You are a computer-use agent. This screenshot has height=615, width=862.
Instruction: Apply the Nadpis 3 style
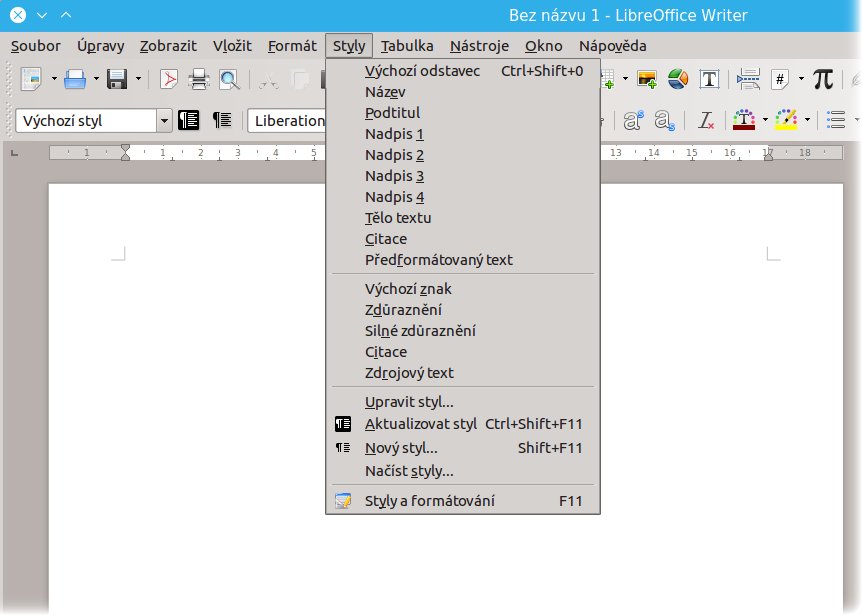tap(463, 176)
